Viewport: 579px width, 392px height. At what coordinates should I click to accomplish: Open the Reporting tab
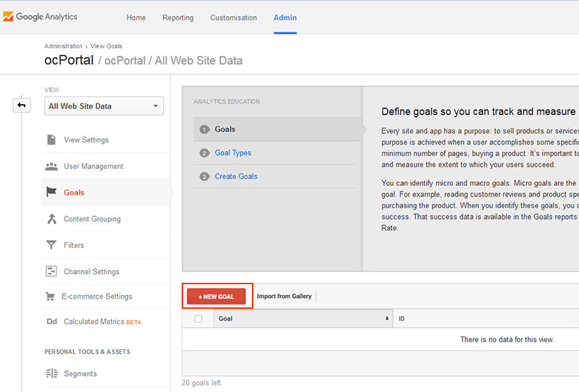(178, 17)
